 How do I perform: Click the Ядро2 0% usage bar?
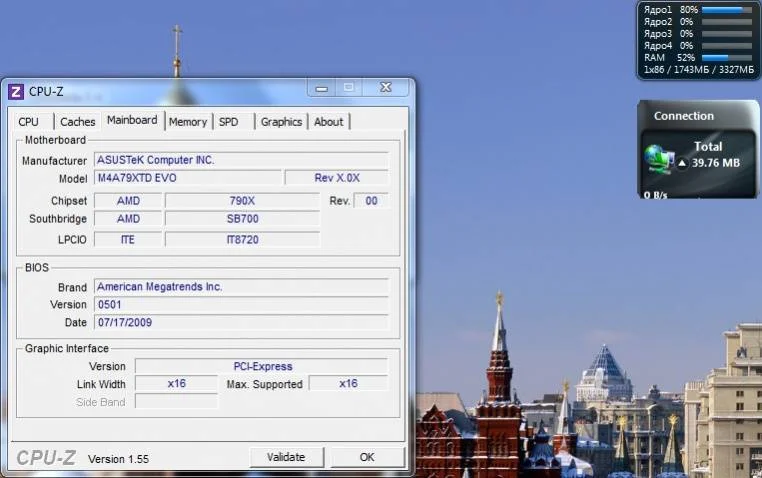(727, 22)
